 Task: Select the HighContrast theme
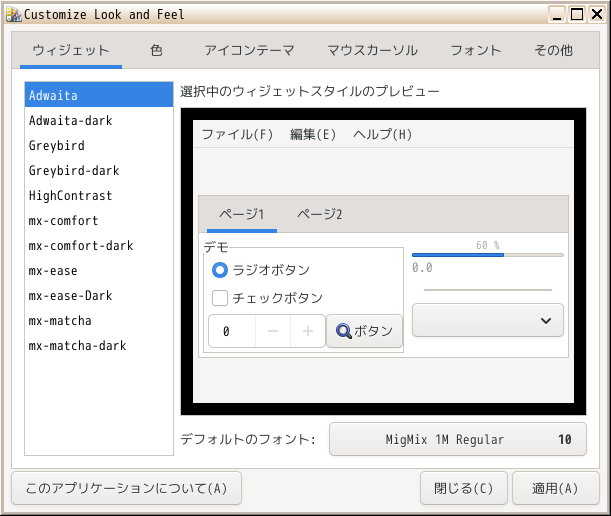click(99, 195)
